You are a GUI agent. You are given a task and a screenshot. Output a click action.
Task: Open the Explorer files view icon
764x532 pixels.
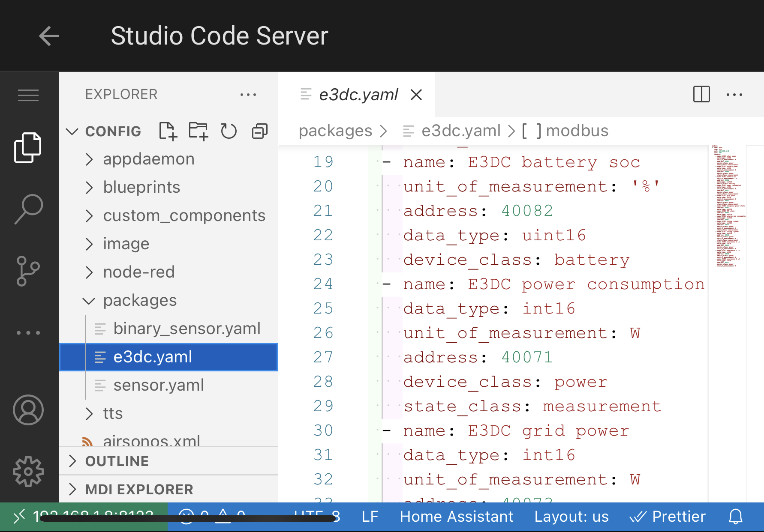pos(28,148)
